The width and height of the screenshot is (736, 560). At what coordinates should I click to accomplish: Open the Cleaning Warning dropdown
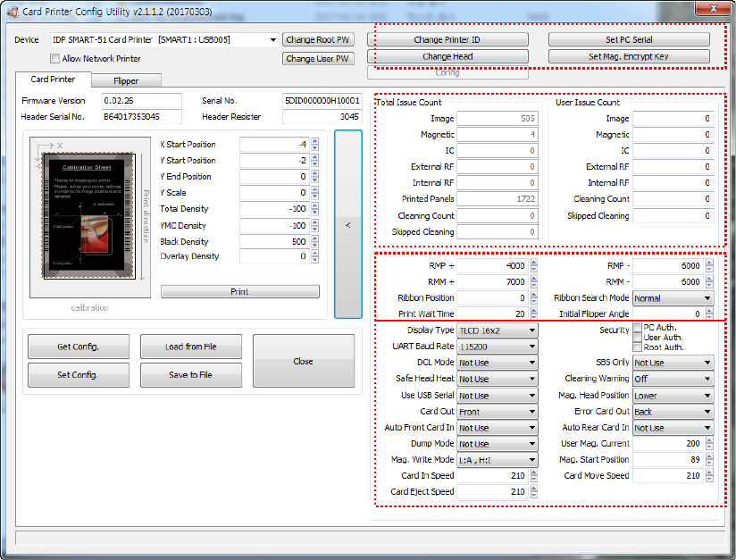[673, 379]
